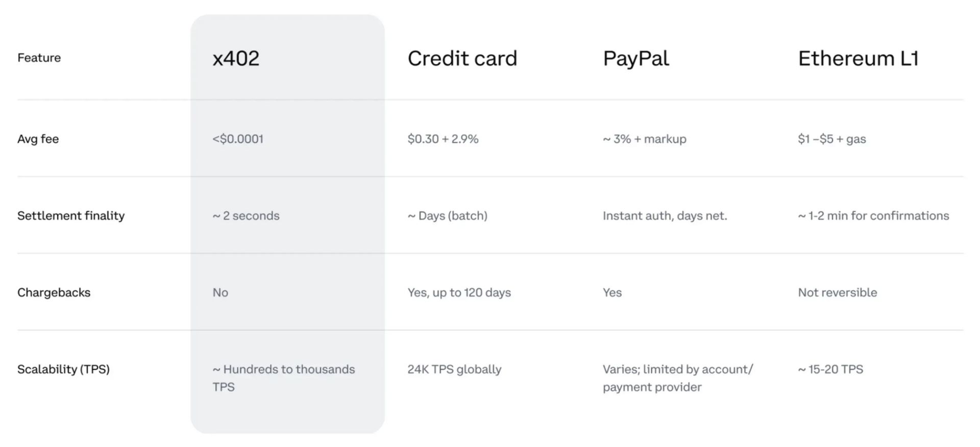The height and width of the screenshot is (447, 980).
Task: Select the 24K TPS globally cell
Action: (x=454, y=369)
